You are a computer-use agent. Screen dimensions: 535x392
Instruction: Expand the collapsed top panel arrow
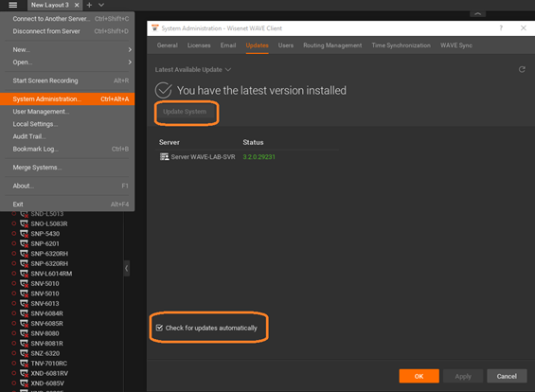(477, 13)
